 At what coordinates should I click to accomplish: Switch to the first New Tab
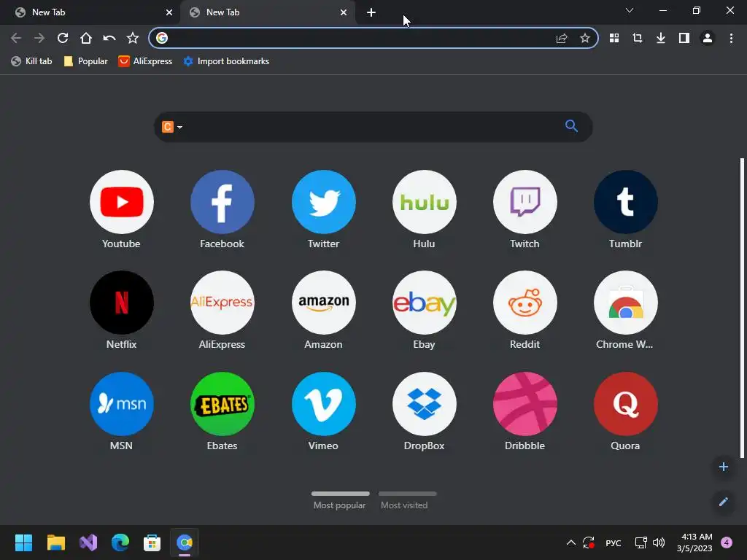[x=90, y=12]
